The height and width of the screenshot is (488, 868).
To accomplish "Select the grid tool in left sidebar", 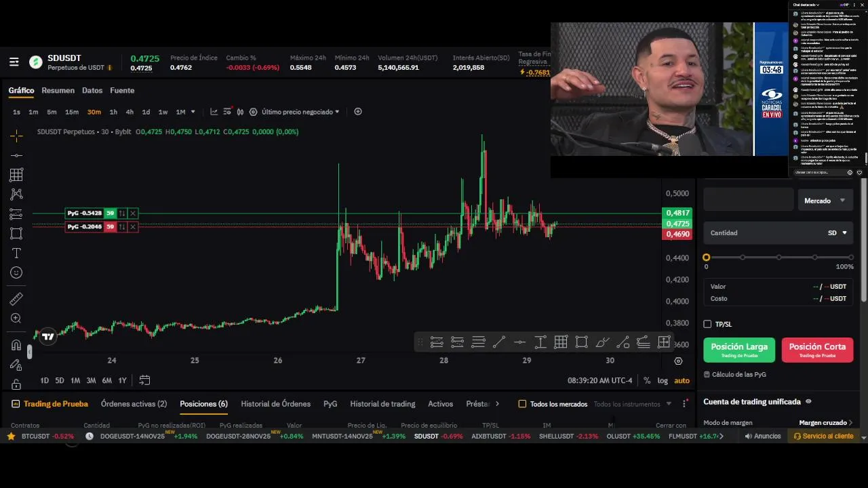I will (16, 175).
